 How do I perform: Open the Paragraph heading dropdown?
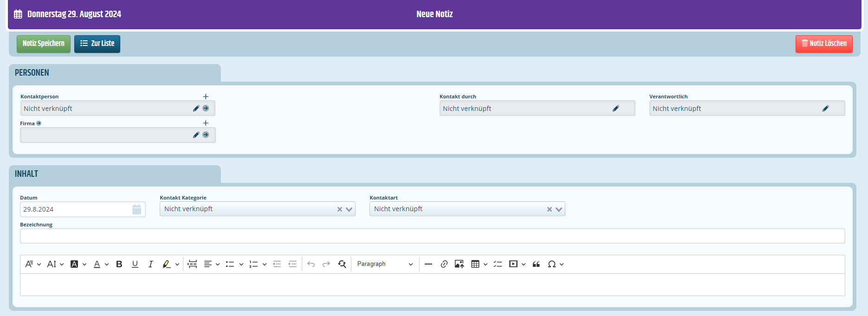pyautogui.click(x=385, y=264)
